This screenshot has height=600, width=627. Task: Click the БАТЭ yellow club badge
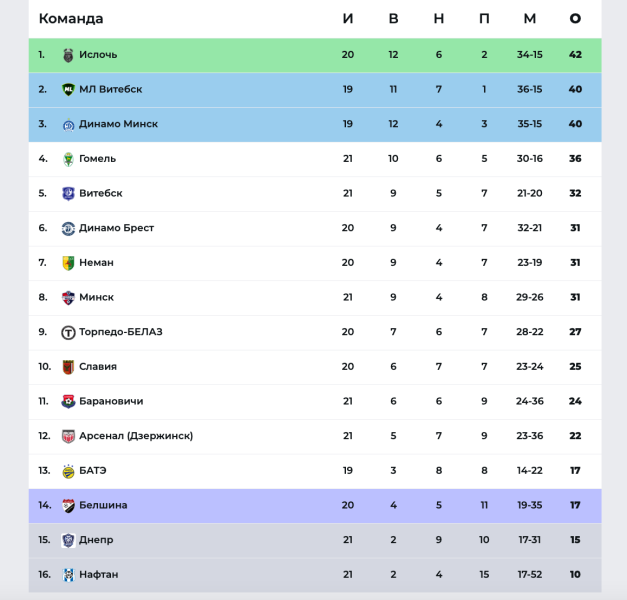pyautogui.click(x=68, y=471)
